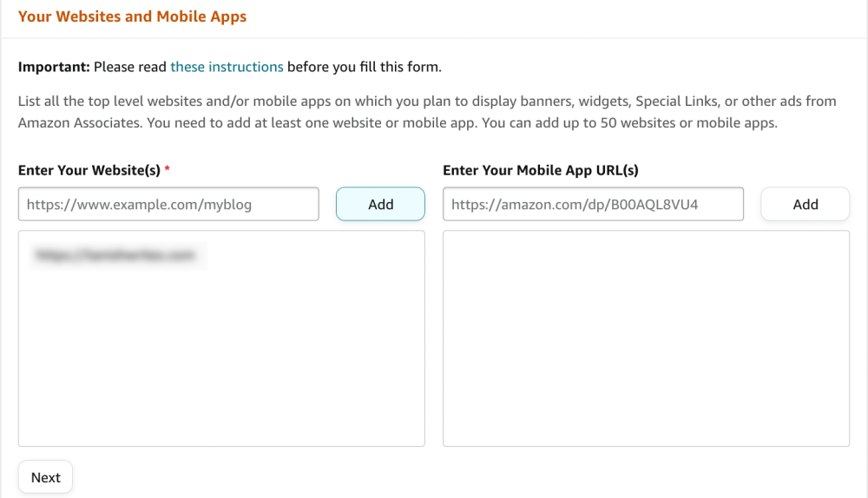This screenshot has height=498, width=868.
Task: Click the 'Enter Your Mobile App URL(s)' label
Action: point(540,170)
